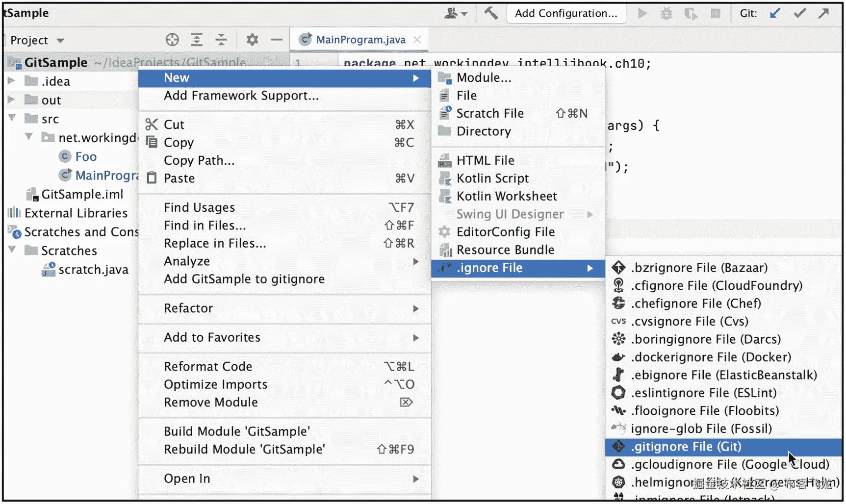Collapse the net.workingdev package
846x504 pixels.
click(x=29, y=137)
